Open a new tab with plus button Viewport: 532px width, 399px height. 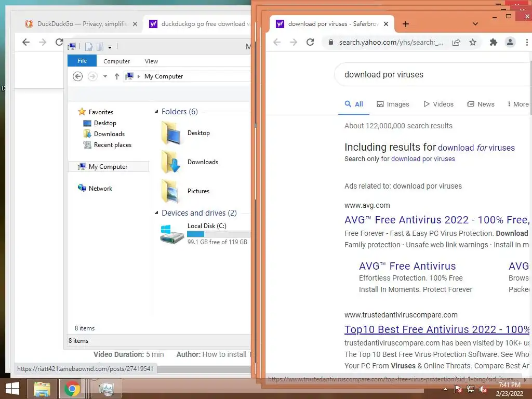tap(406, 24)
